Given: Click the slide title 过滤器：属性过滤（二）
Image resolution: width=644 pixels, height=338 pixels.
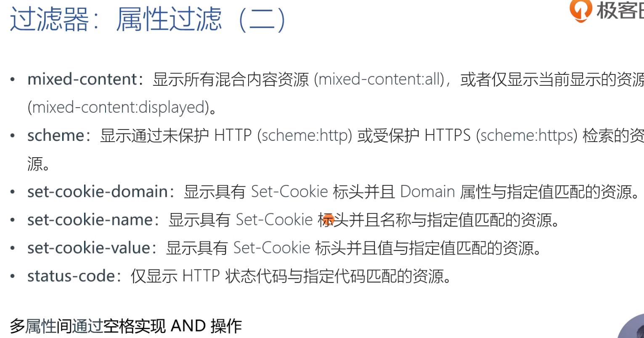Looking at the screenshot, I should point(148,20).
